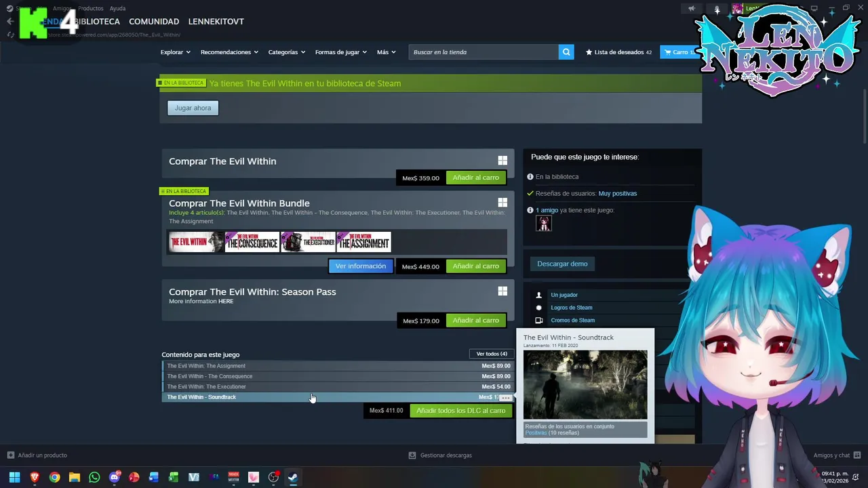Screen dimensions: 868x488
Task: Open Discord from the taskbar
Action: pos(114,477)
